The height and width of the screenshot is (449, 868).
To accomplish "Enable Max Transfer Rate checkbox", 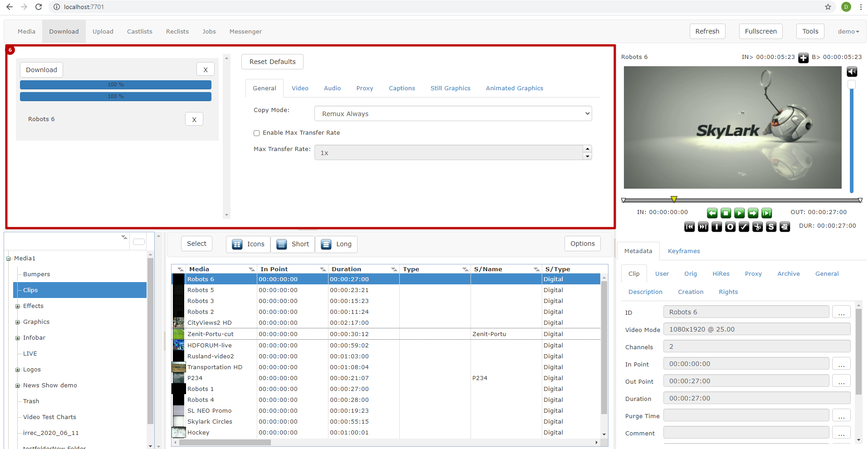I will coord(256,133).
